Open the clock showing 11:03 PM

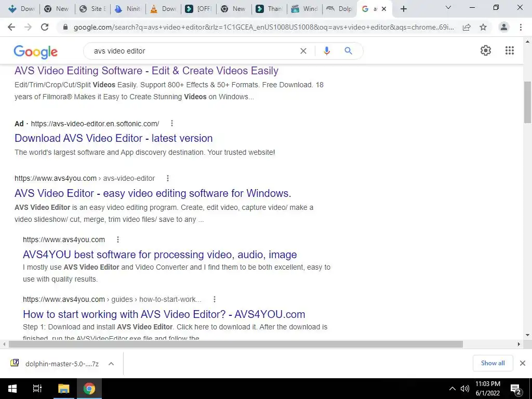(487, 389)
